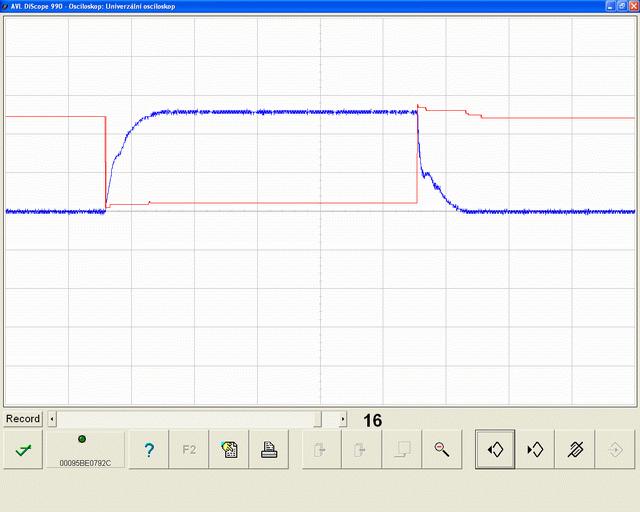Click the greyed-out arrow diamond button
Viewport: 640px width, 512px height.
615,450
